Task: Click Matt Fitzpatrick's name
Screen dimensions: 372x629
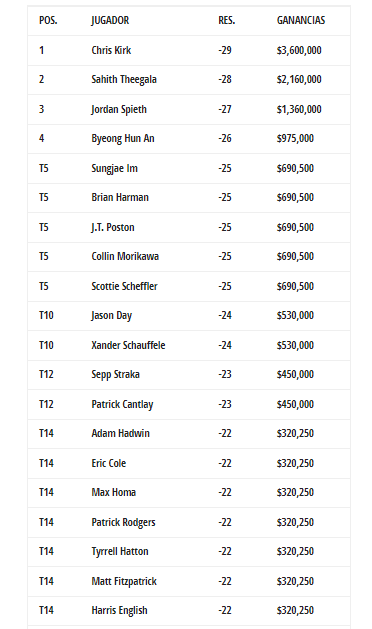Action: (x=124, y=581)
